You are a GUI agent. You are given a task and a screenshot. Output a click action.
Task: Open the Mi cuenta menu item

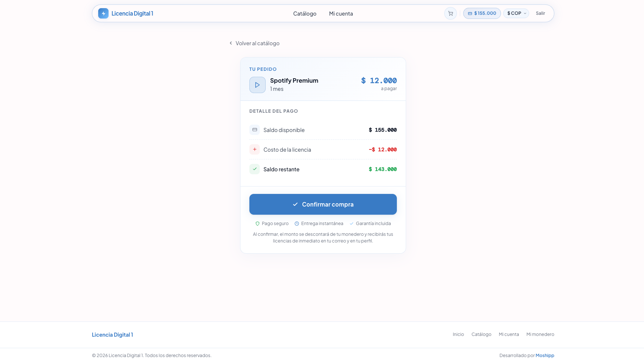pyautogui.click(x=341, y=13)
